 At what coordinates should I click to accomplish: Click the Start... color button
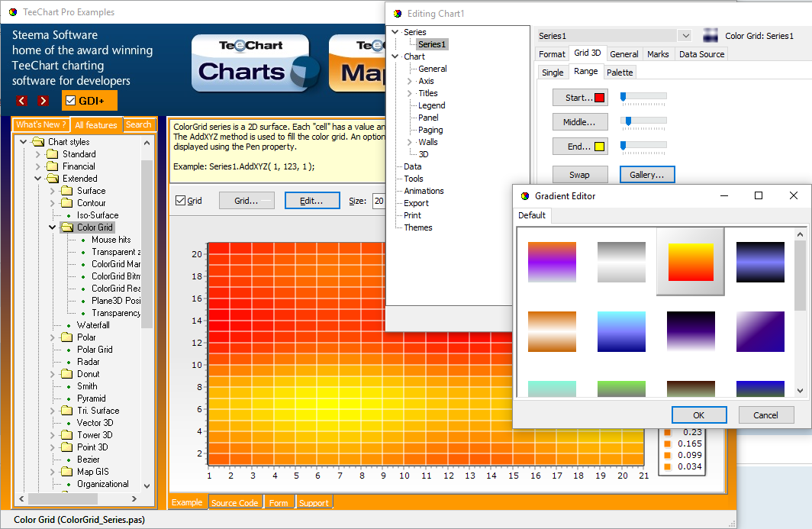(x=580, y=98)
